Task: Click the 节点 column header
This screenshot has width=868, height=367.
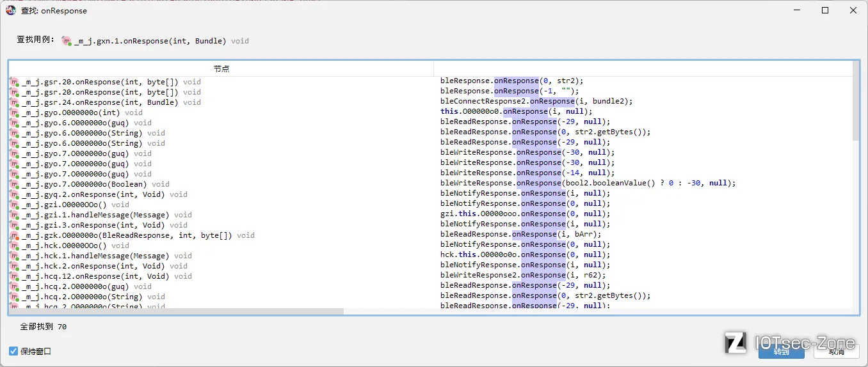Action: pos(221,68)
